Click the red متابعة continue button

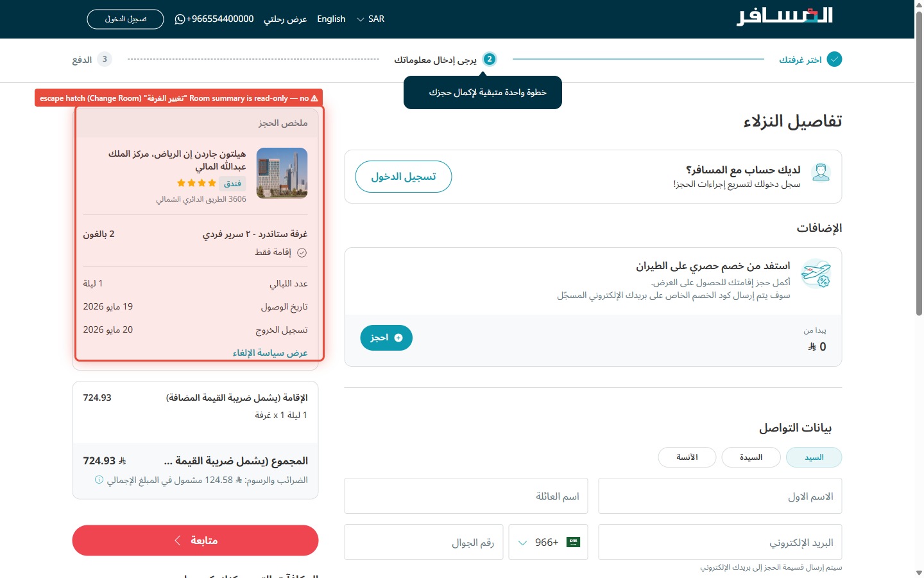coord(195,541)
